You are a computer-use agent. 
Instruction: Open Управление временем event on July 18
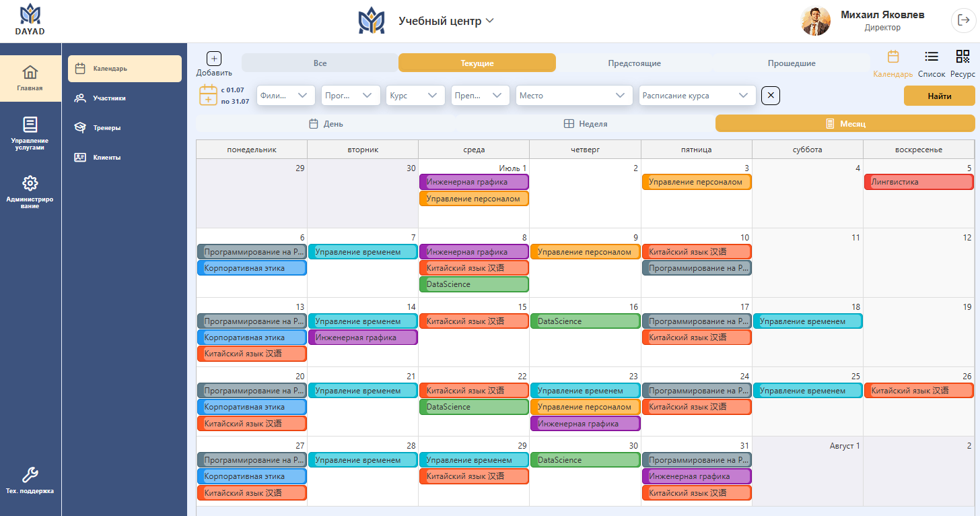click(808, 321)
